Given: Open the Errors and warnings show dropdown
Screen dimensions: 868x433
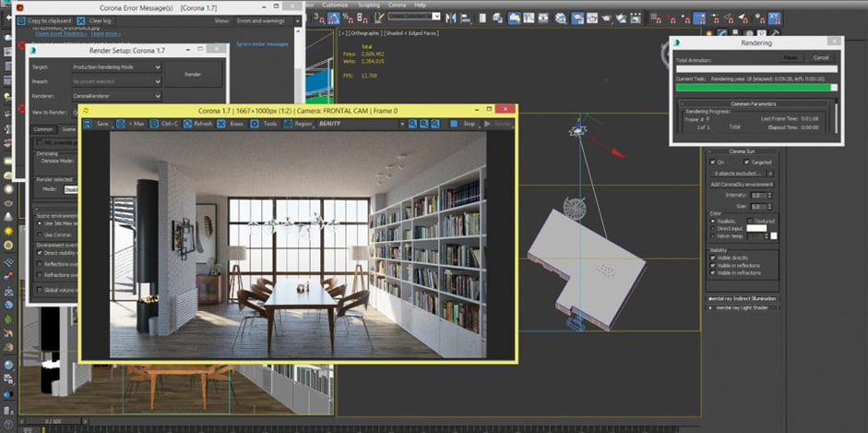Looking at the screenshot, I should (x=266, y=19).
